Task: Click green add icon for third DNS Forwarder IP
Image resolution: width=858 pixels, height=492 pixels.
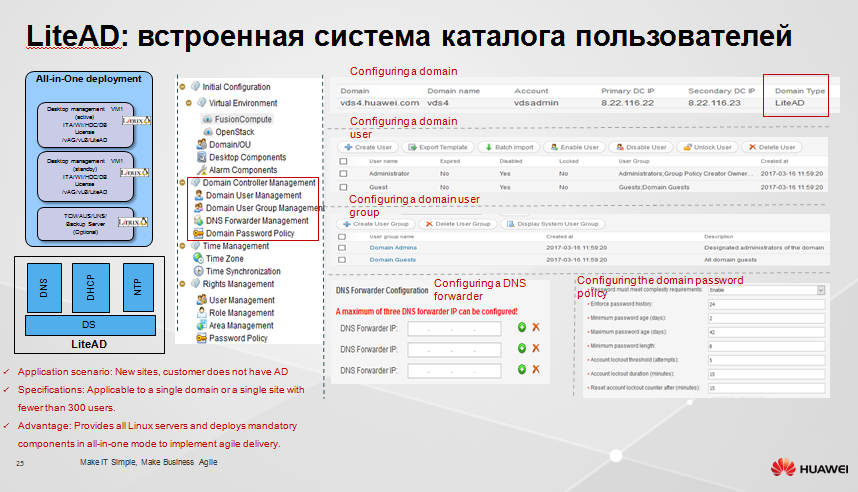Action: (522, 369)
